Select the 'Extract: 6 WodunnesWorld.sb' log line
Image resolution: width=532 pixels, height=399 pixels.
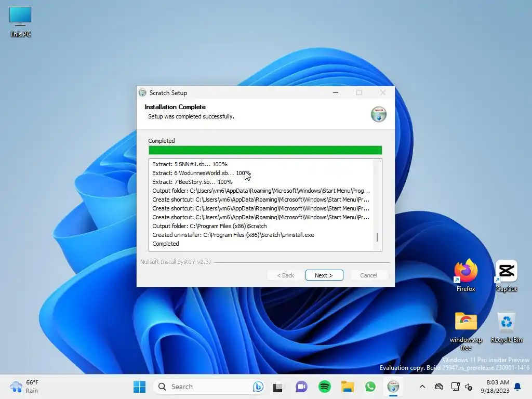[201, 173]
